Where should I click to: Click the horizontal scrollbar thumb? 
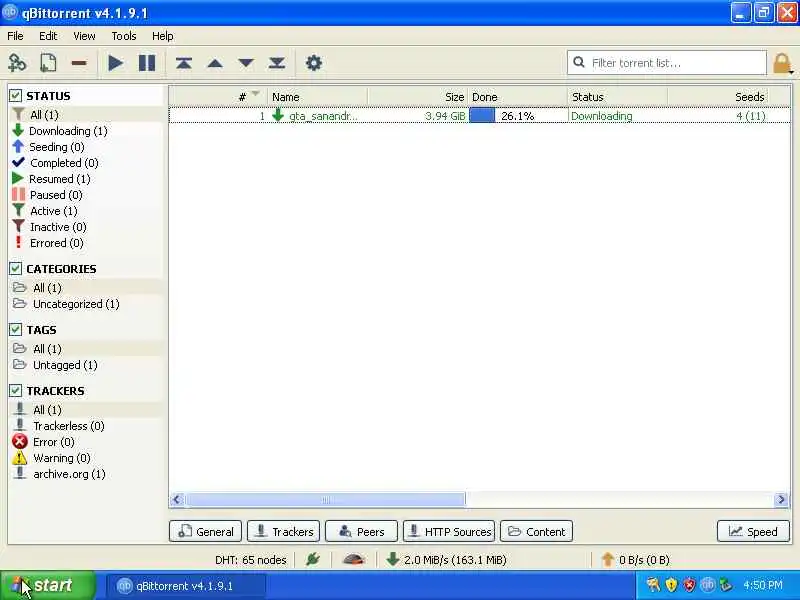(x=326, y=499)
